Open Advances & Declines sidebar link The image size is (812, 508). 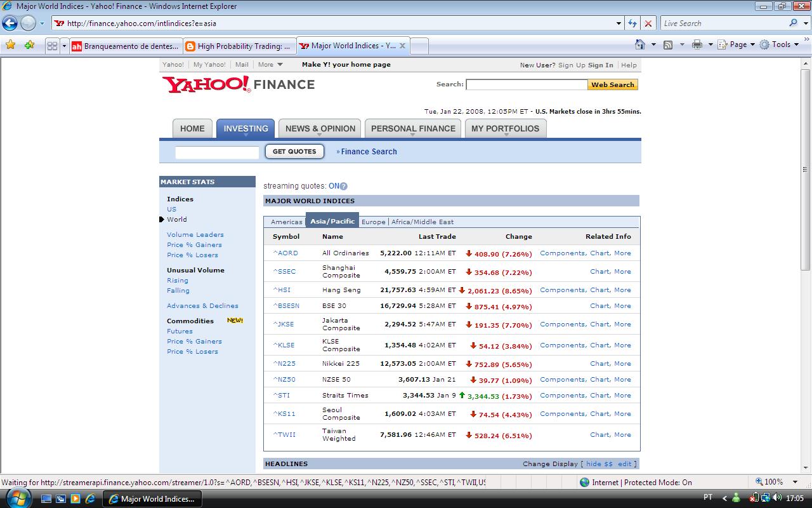coord(202,305)
